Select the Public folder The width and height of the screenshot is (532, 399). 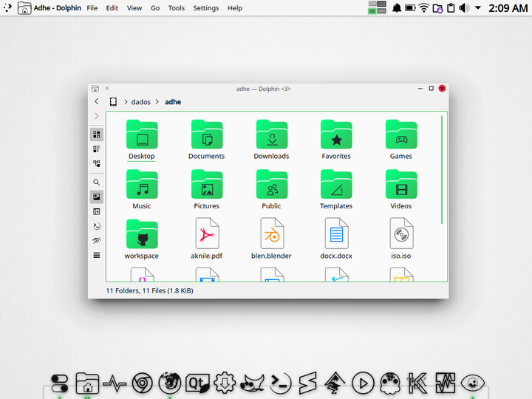pos(271,190)
